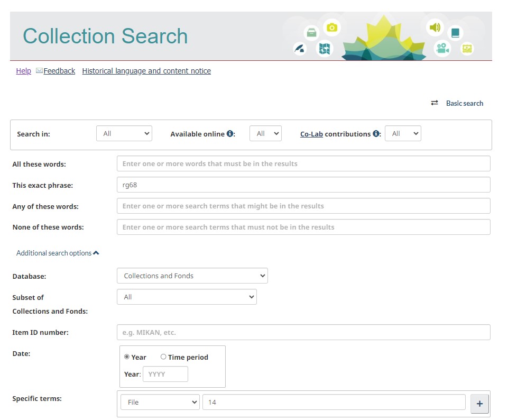Open the Feedback link
The width and height of the screenshot is (508, 420).
click(59, 71)
